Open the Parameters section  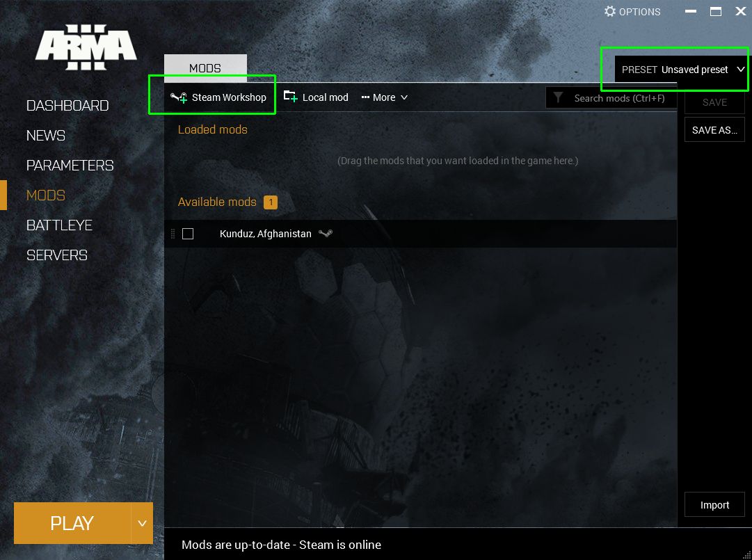[70, 166]
